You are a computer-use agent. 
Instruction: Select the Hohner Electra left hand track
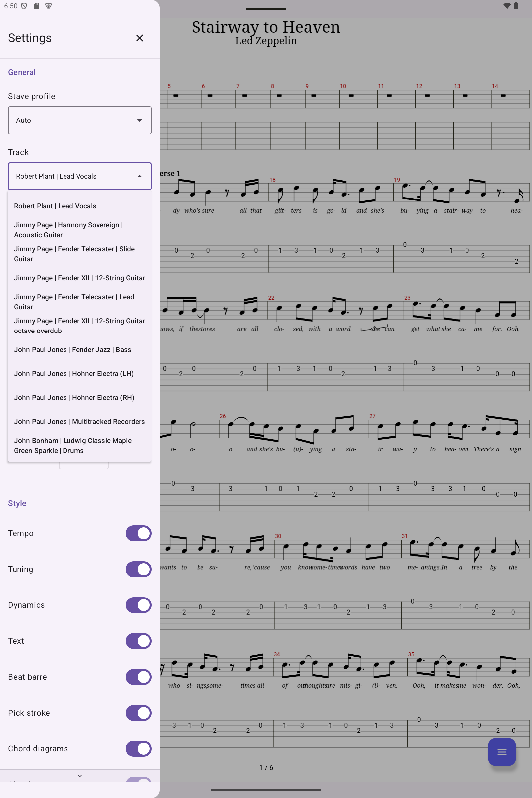click(74, 373)
